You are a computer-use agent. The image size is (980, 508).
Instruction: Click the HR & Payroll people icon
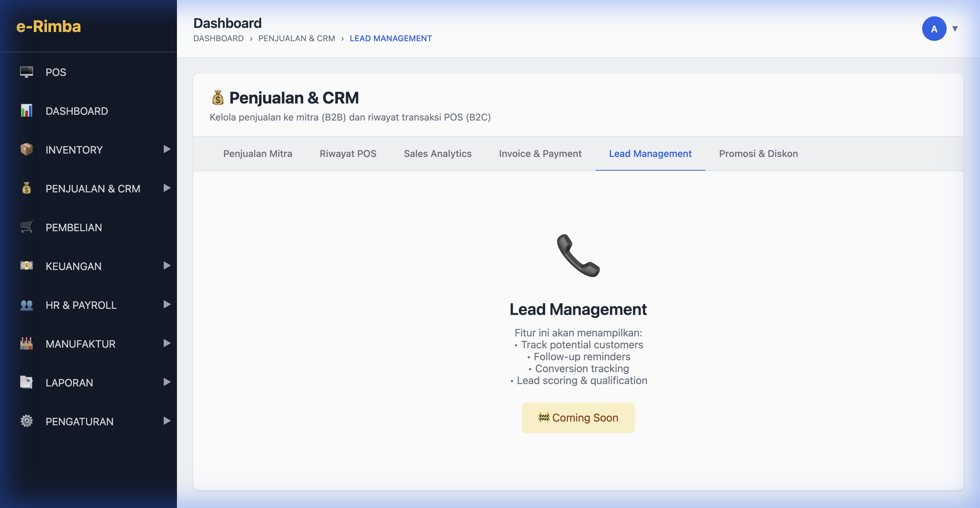[26, 305]
